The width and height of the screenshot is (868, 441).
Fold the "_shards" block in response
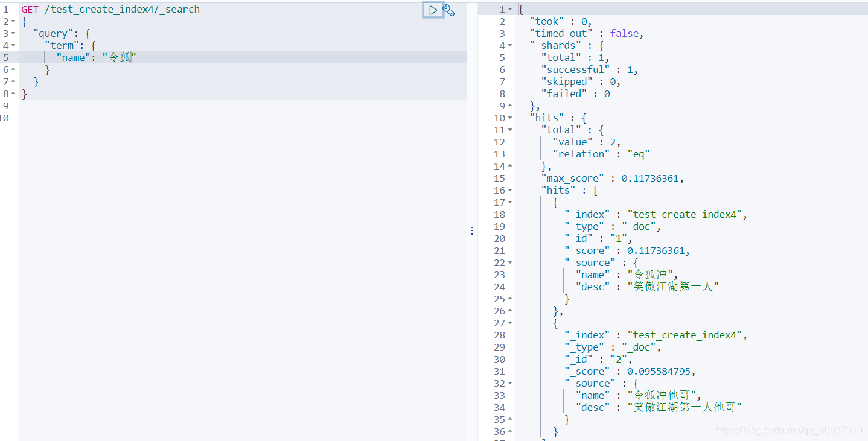point(510,46)
